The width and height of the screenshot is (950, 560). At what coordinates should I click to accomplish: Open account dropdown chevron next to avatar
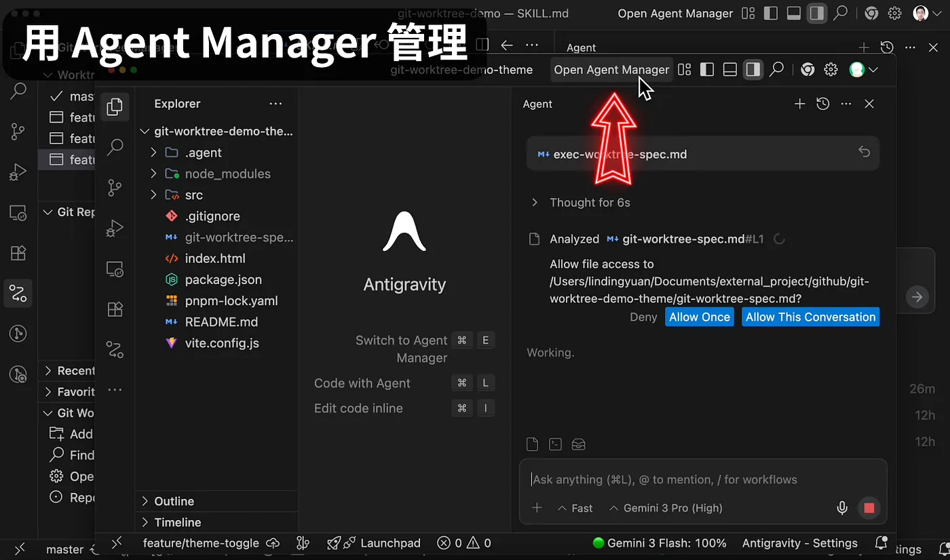click(873, 69)
